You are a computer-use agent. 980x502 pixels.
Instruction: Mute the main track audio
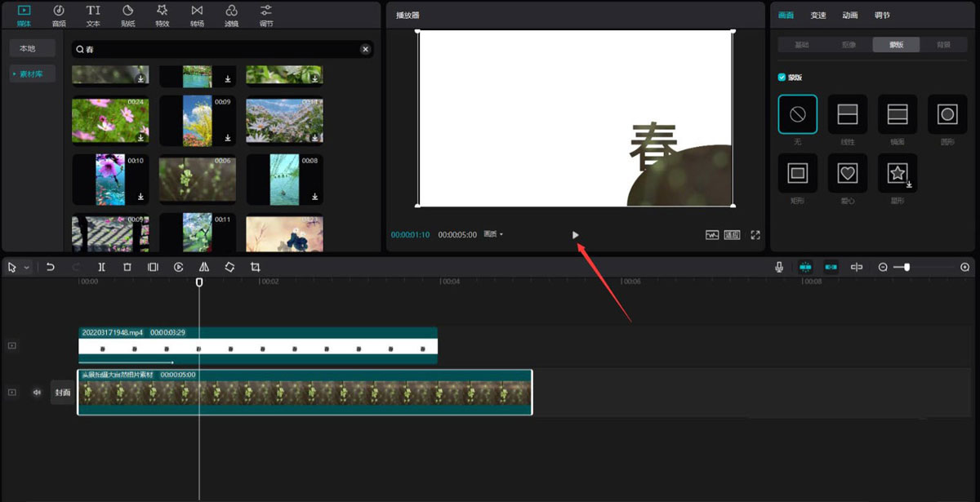coord(37,392)
